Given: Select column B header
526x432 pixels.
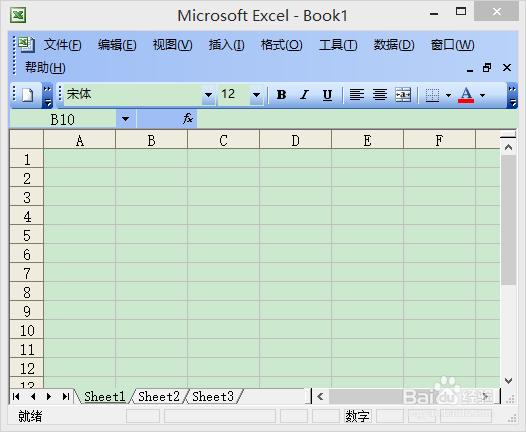Looking at the screenshot, I should [151, 140].
